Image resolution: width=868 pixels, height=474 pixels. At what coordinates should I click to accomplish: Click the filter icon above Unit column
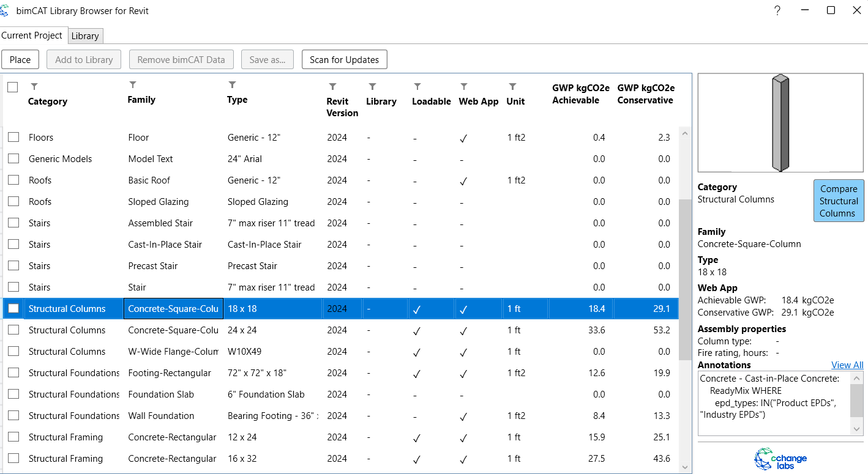click(x=512, y=87)
